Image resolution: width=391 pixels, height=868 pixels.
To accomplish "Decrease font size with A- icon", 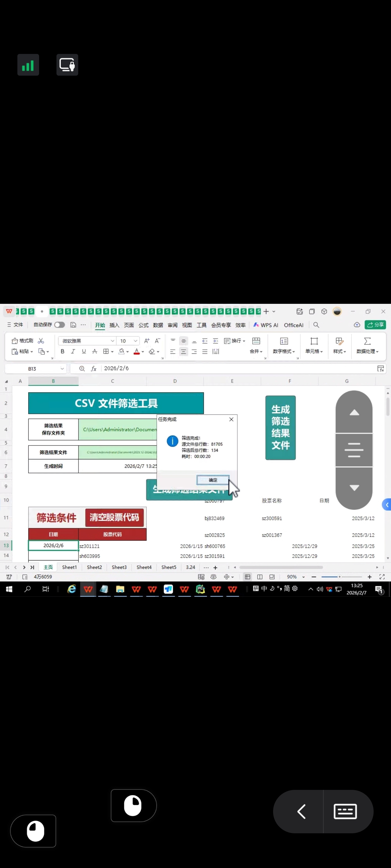I will coord(157,341).
